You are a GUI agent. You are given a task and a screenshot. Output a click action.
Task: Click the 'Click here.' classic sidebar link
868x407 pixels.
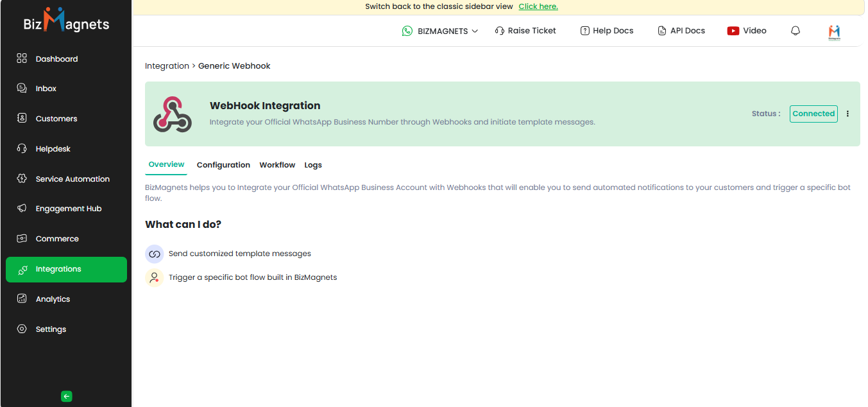(538, 6)
